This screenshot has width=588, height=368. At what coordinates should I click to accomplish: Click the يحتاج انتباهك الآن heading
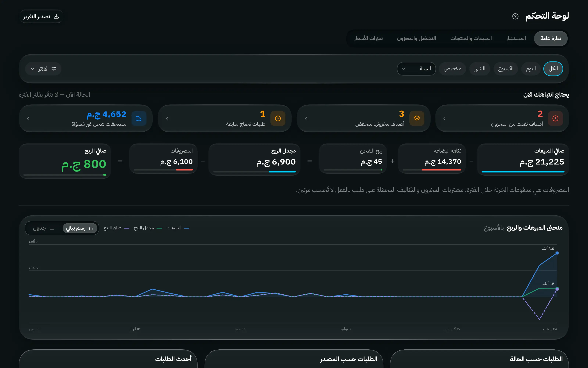point(546,94)
